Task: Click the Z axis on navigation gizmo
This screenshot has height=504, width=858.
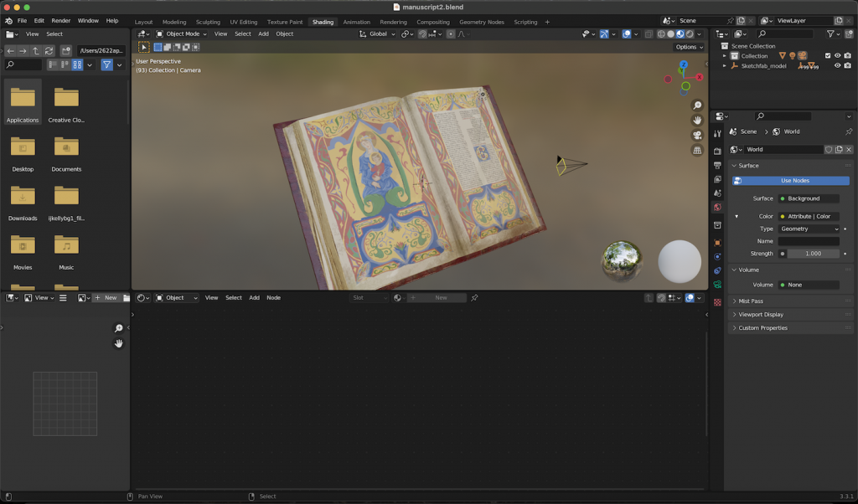Action: pyautogui.click(x=683, y=65)
